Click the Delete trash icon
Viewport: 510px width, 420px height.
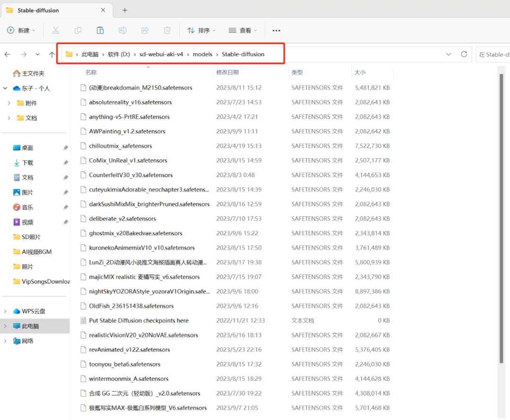[x=167, y=31]
